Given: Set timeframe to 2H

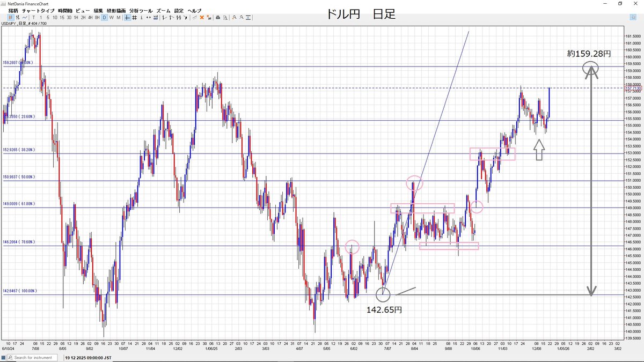Looking at the screenshot, I should [x=83, y=17].
